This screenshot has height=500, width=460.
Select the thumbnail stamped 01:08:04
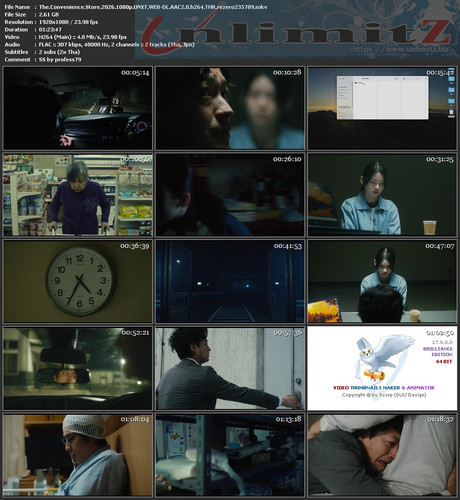pyautogui.click(x=78, y=455)
